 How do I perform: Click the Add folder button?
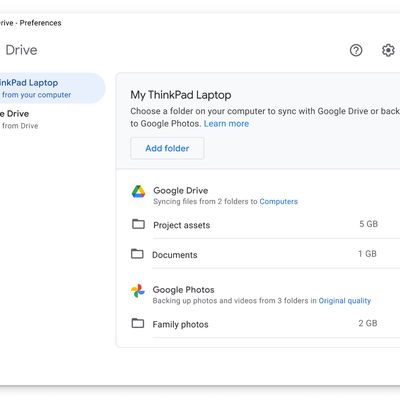167,148
